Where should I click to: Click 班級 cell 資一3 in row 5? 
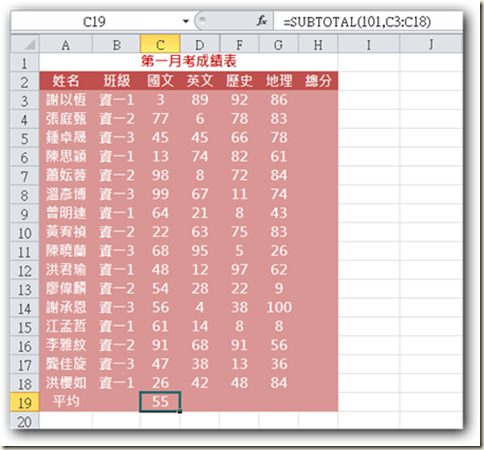[116, 138]
